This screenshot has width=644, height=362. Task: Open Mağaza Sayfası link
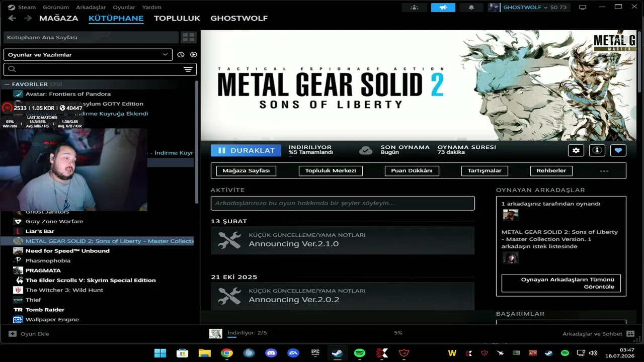[x=246, y=171]
